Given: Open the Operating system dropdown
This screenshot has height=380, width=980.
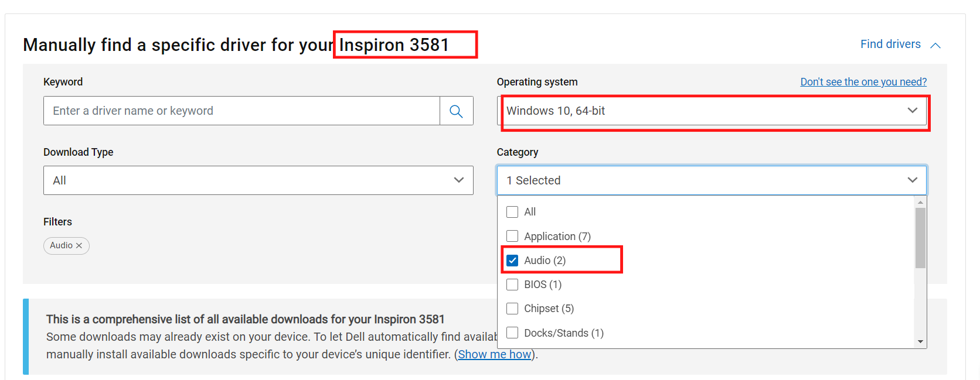Looking at the screenshot, I should 712,111.
